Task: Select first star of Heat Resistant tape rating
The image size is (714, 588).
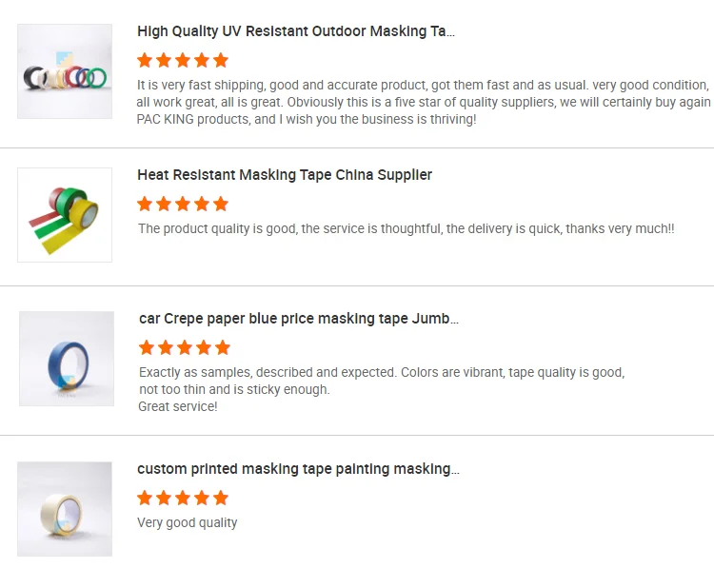Action: (145, 204)
